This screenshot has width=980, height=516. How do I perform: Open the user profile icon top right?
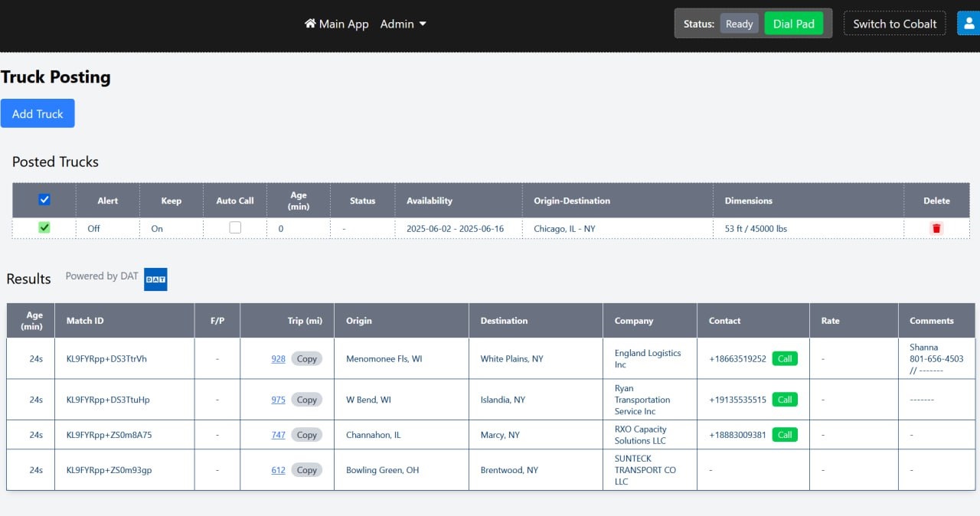(968, 23)
